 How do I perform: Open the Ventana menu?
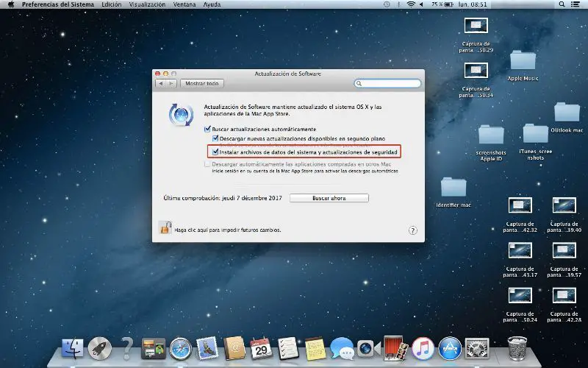(184, 4)
